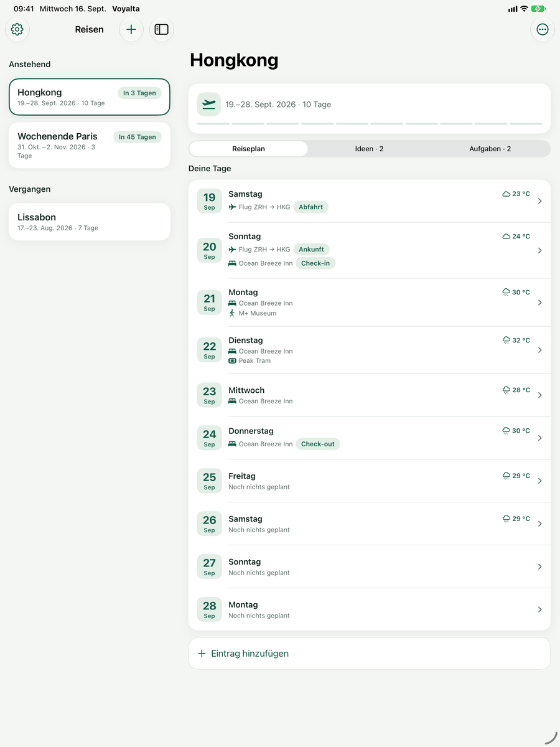This screenshot has width=560, height=747.
Task: Select the Hongkong trip card
Action: pyautogui.click(x=90, y=97)
